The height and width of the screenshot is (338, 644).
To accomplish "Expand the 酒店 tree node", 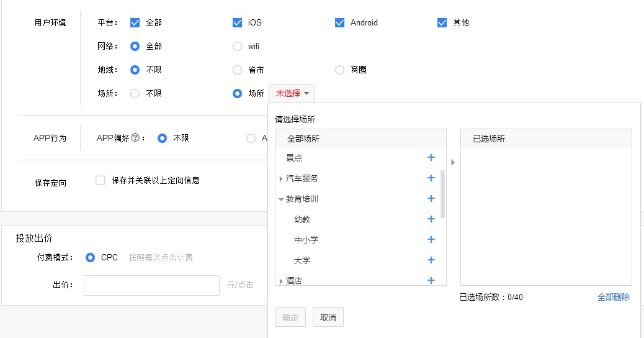I will (x=280, y=281).
